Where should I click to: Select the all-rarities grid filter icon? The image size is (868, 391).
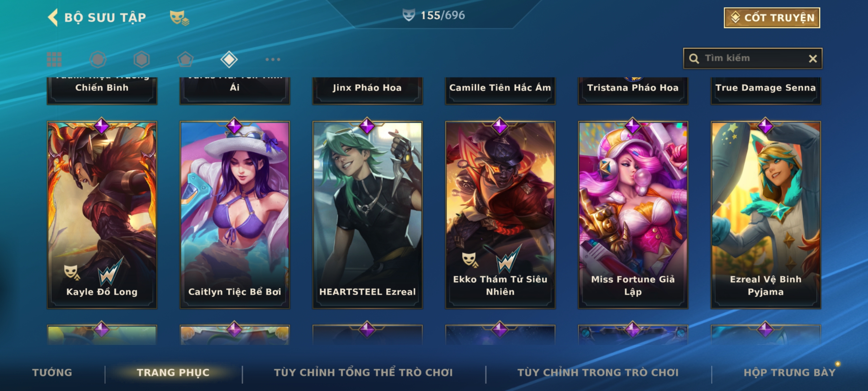coord(54,59)
